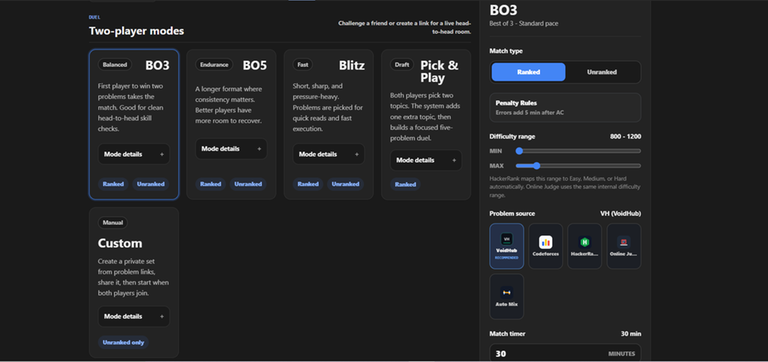This screenshot has width=768, height=362.
Task: Click the Balanced badge on BO3 card
Action: click(115, 65)
